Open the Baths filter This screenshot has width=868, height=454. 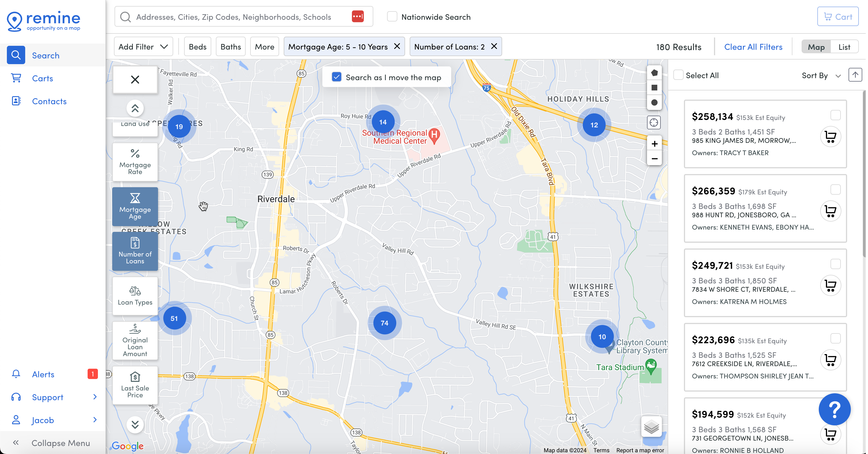coord(230,46)
